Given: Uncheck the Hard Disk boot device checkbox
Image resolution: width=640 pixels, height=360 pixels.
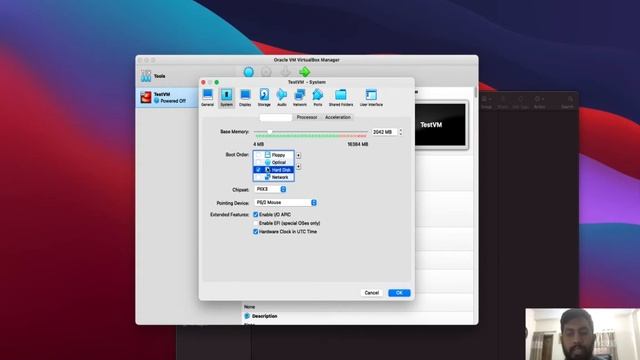Looking at the screenshot, I should pos(258,169).
